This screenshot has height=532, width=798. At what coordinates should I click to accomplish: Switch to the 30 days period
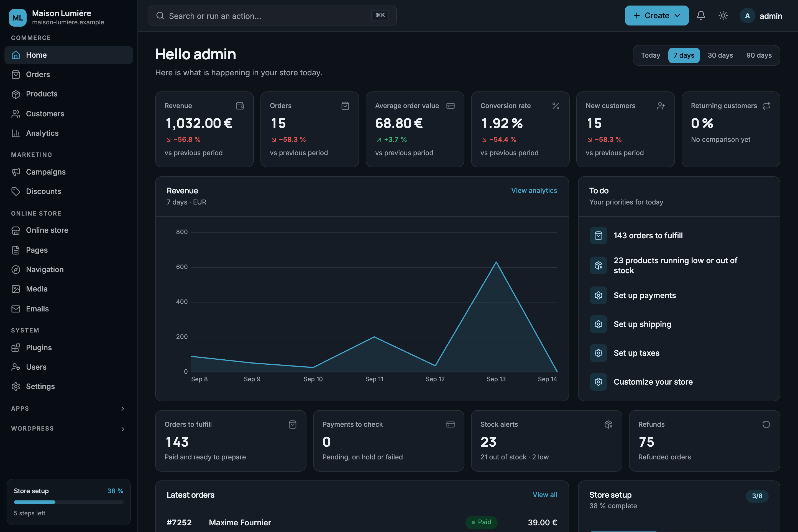point(720,55)
